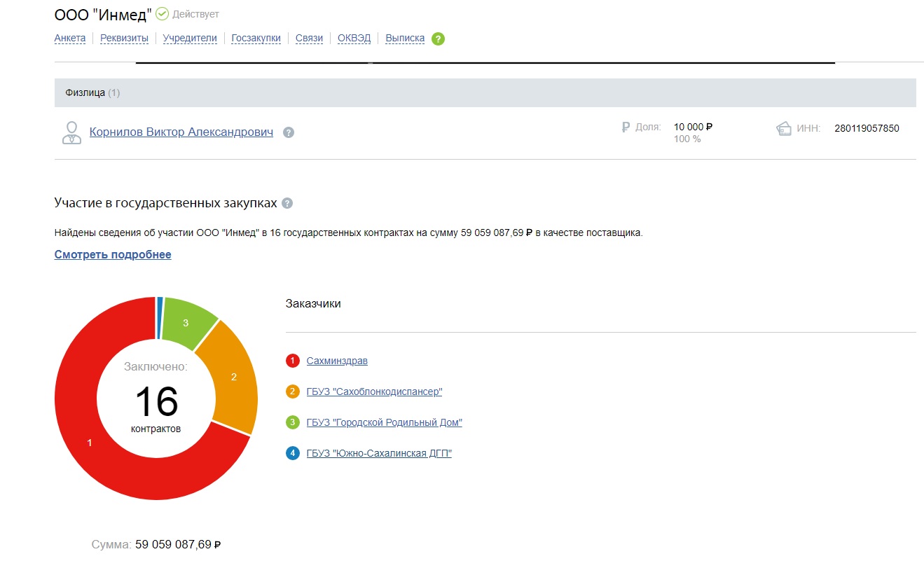This screenshot has height=582, width=924.
Task: Go to the Учредители section
Action: pyautogui.click(x=190, y=38)
